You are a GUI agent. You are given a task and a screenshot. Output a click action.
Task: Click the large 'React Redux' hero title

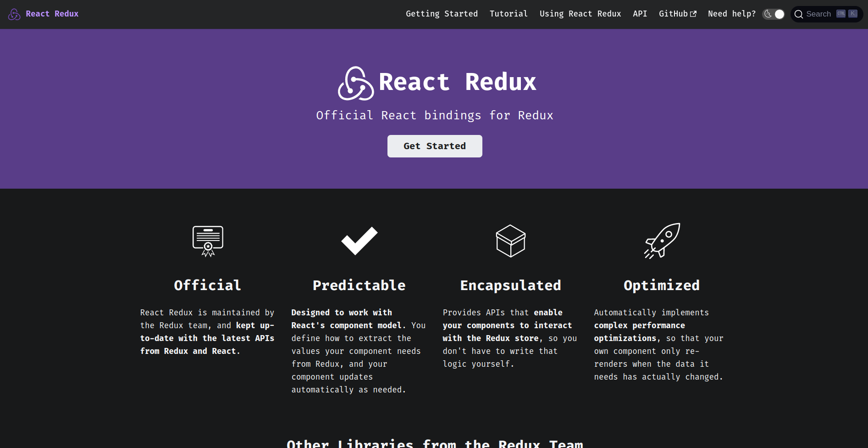tap(457, 82)
